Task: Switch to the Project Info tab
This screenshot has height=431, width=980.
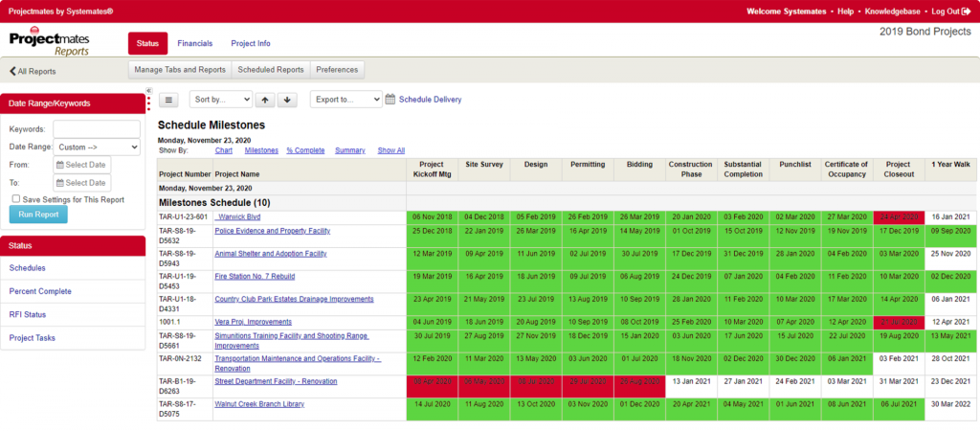Action: [x=251, y=44]
